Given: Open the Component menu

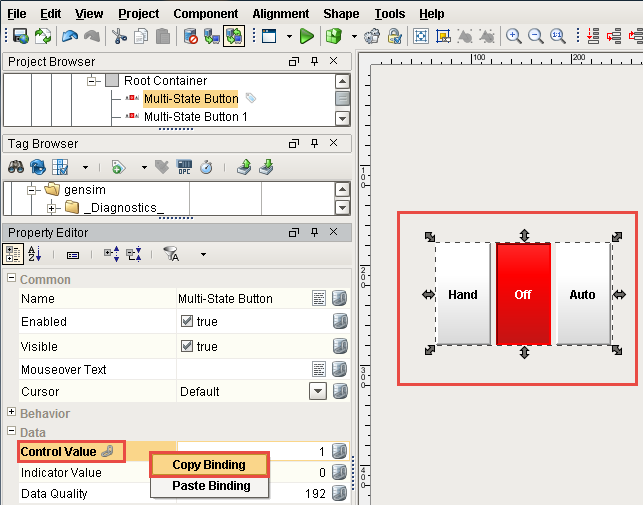Looking at the screenshot, I should click(205, 14).
